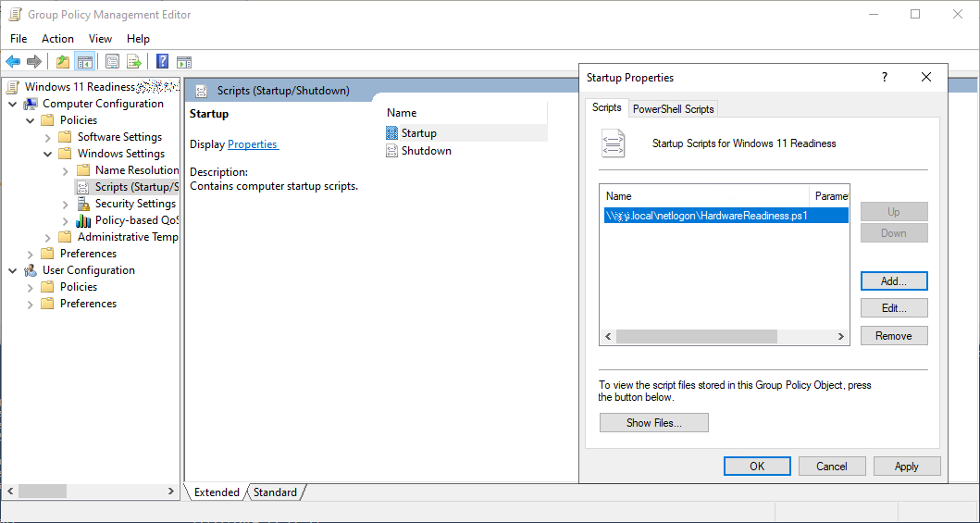Click the blue Help toolbar icon
The image size is (980, 523).
pyautogui.click(x=162, y=62)
